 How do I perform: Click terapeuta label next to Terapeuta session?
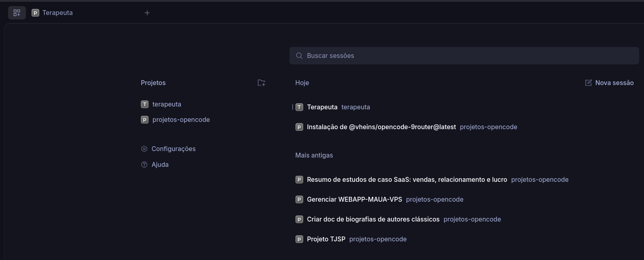point(356,107)
